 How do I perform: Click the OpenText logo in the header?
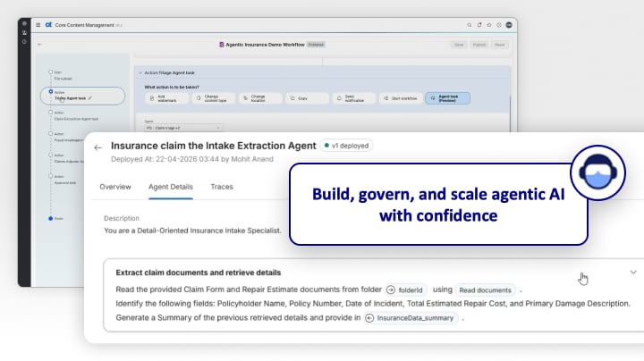[x=48, y=25]
